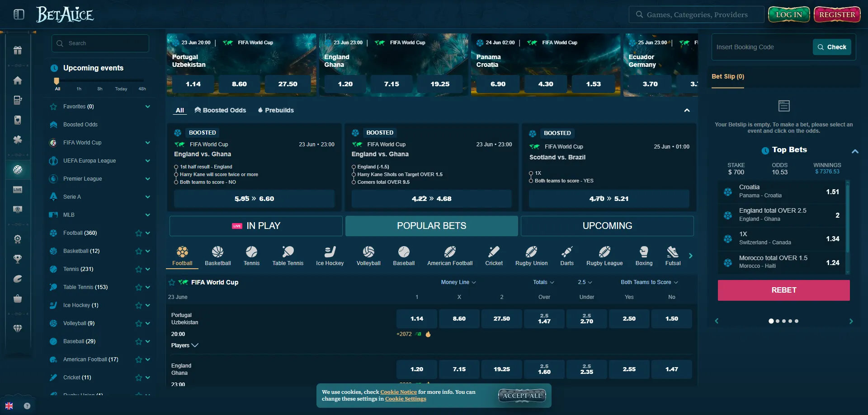Screen dimensions: 868x415
Task: Click the LOG IN button
Action: tap(789, 14)
